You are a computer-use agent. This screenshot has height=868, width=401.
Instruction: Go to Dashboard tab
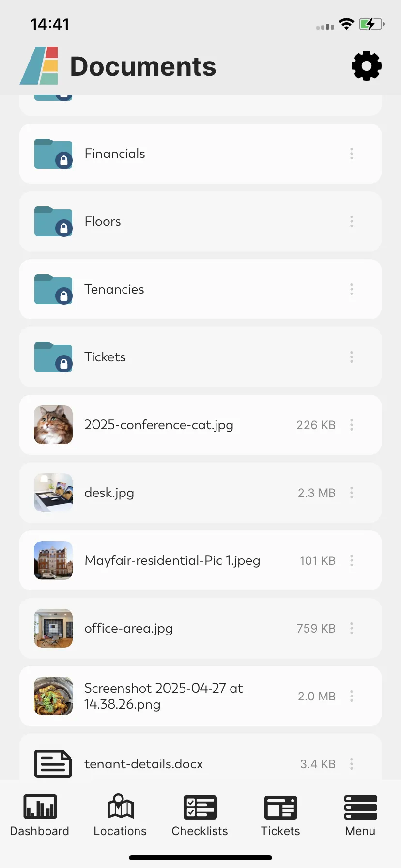(40, 816)
